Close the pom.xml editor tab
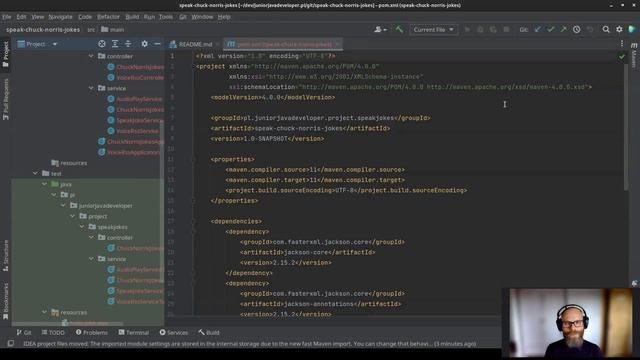This screenshot has height=360, width=640. [x=337, y=44]
